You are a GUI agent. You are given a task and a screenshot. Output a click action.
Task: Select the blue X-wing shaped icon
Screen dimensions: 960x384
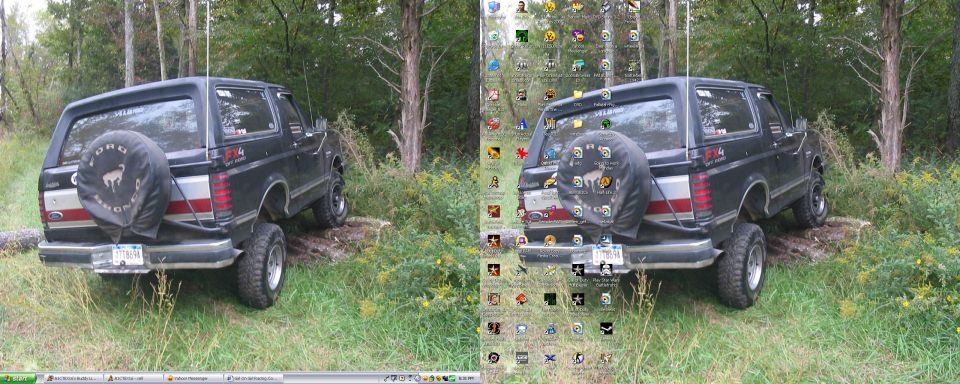(x=550, y=358)
